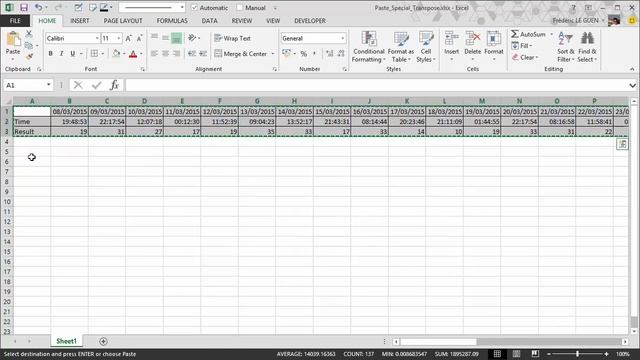Click in the formula bar input
640x360 pixels.
point(376,85)
